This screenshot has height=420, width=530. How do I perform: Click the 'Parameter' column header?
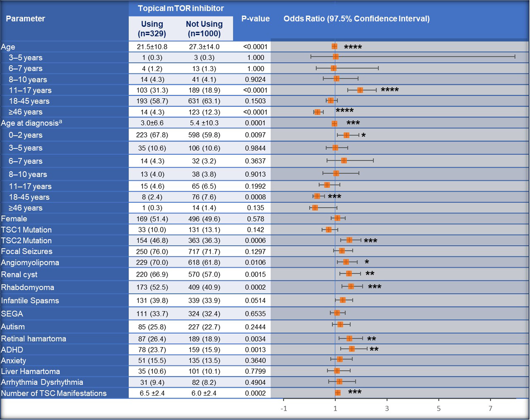click(25, 19)
